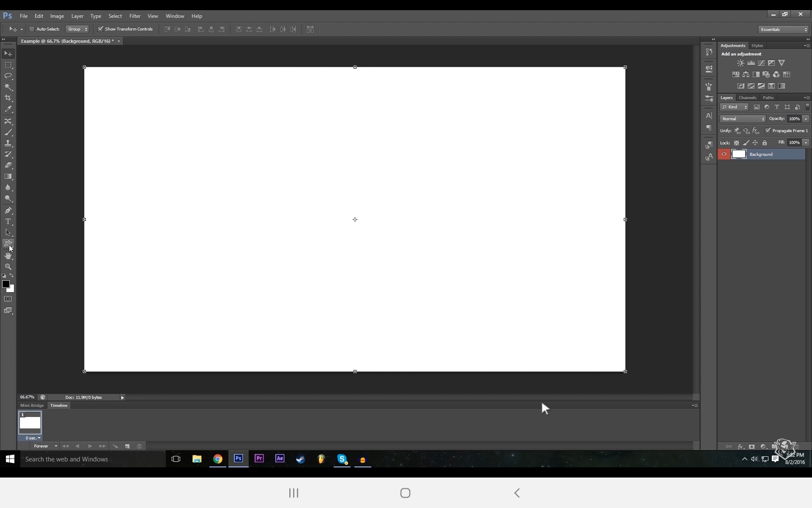Toggle lock position
This screenshot has width=812, height=508.
point(755,143)
